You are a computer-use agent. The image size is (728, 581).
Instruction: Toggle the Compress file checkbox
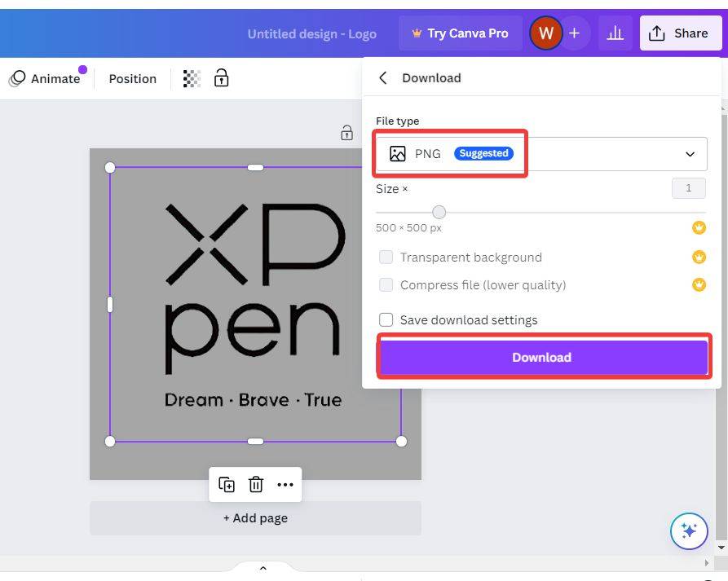pos(386,285)
